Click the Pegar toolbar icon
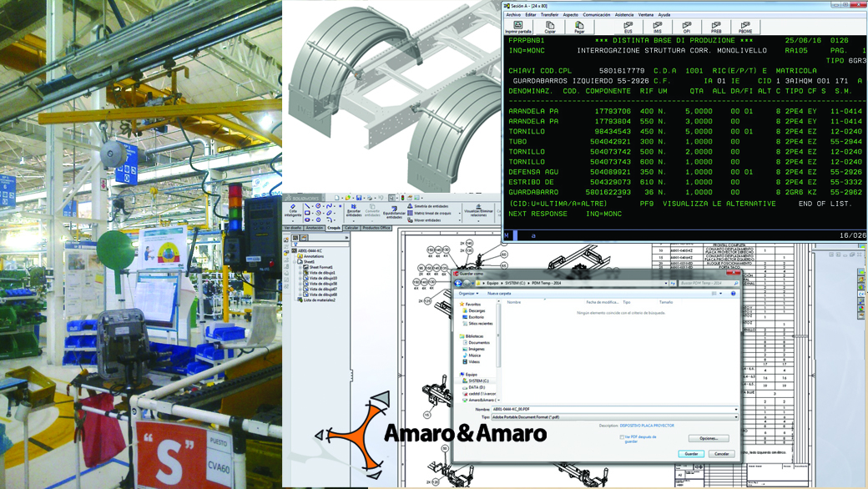This screenshot has width=868, height=489. (579, 27)
